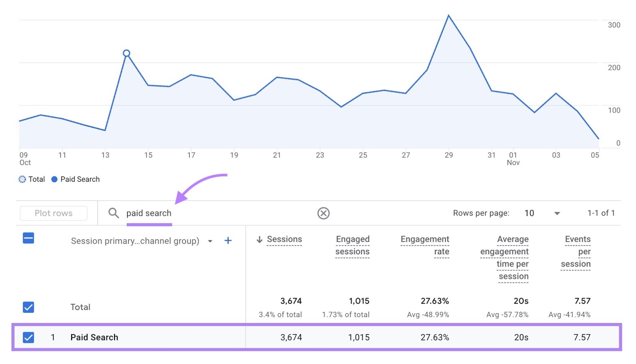The image size is (636, 364).
Task: Uncheck the Total row checkbox
Action: [28, 307]
